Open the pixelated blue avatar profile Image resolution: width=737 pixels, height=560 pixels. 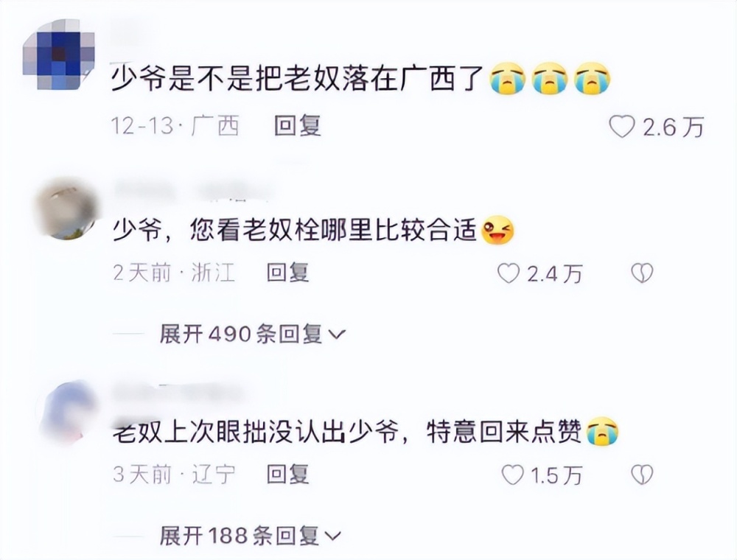59,54
